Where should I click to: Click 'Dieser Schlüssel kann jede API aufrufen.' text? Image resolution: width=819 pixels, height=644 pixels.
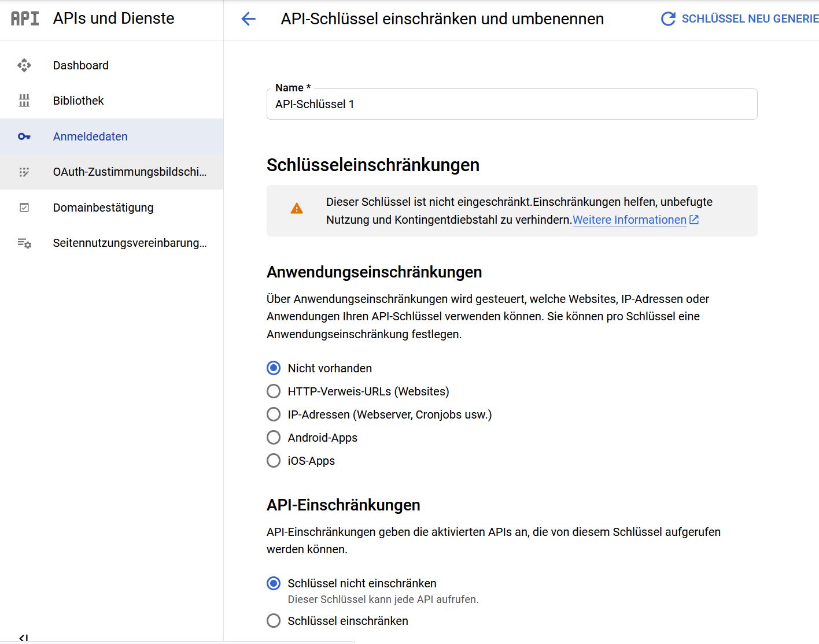tap(383, 599)
